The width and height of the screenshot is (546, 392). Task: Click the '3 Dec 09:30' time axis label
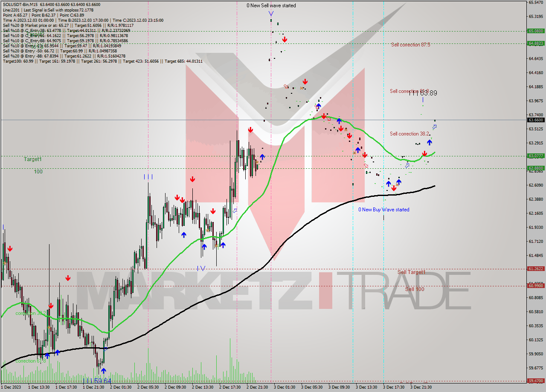(x=340, y=387)
